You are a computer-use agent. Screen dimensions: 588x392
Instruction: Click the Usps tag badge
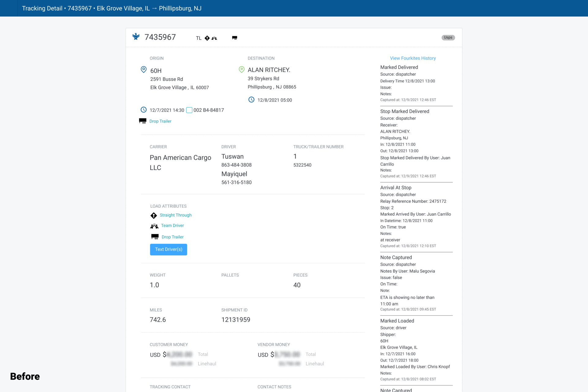pos(448,37)
